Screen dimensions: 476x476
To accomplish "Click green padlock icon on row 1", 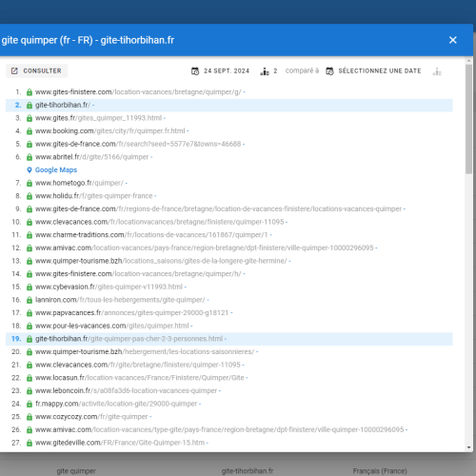I will pyautogui.click(x=30, y=92).
